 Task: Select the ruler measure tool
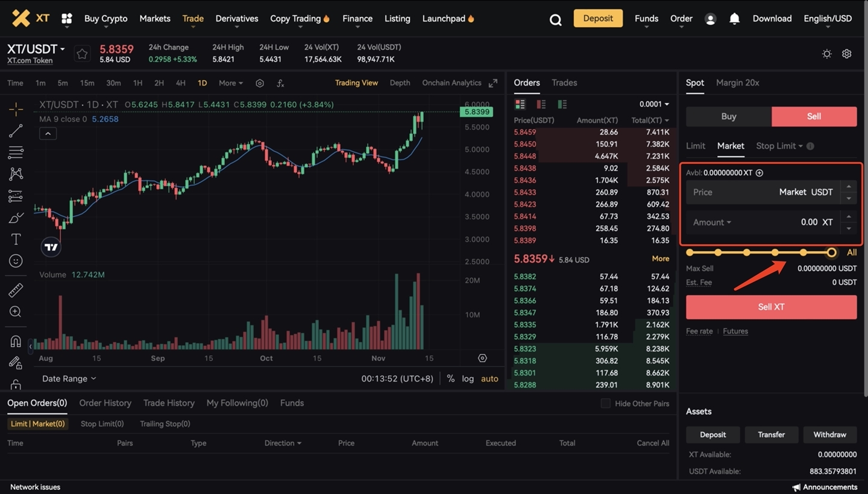point(16,290)
